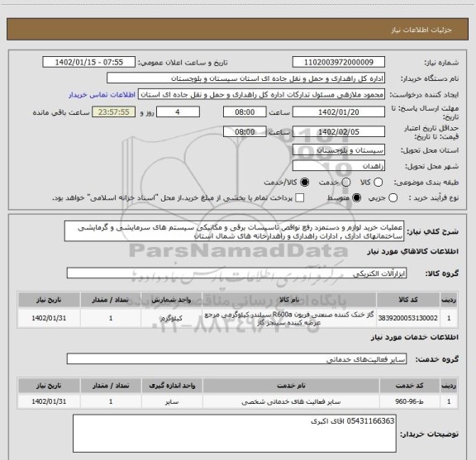Click واحد شمارش column header
This screenshot has height=460, width=476.
pyautogui.click(x=172, y=300)
